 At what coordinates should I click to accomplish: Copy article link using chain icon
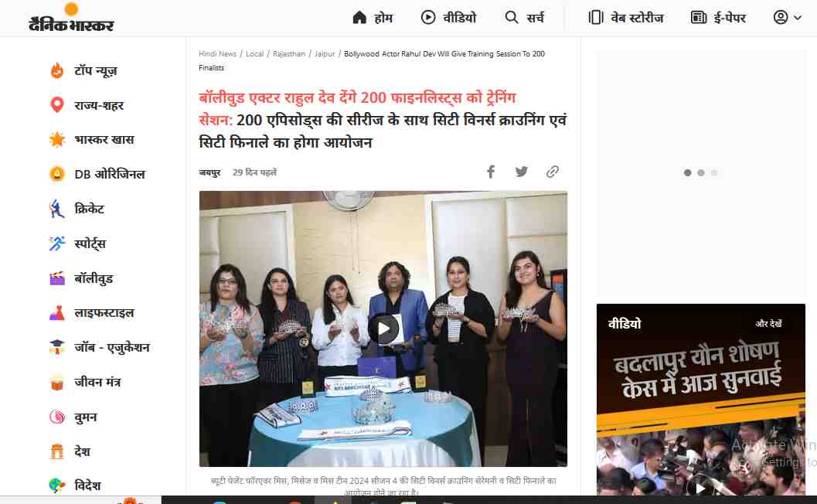pos(553,172)
